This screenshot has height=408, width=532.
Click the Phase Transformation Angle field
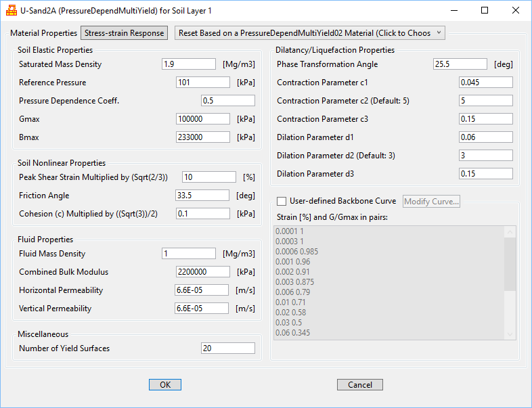(x=460, y=64)
